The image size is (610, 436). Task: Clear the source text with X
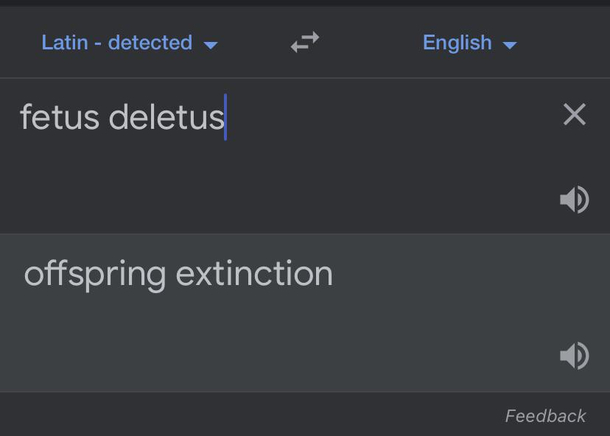(575, 114)
